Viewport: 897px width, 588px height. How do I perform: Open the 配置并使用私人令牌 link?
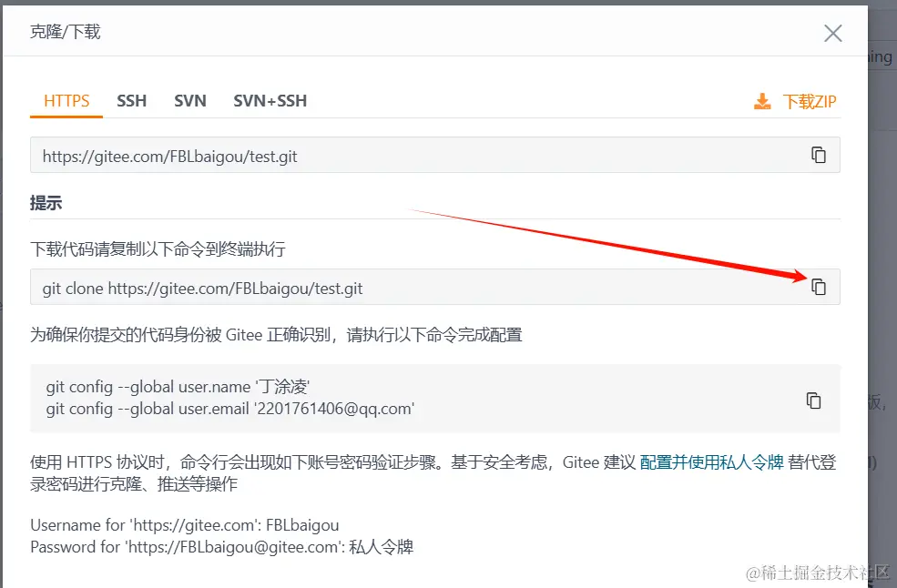[711, 462]
